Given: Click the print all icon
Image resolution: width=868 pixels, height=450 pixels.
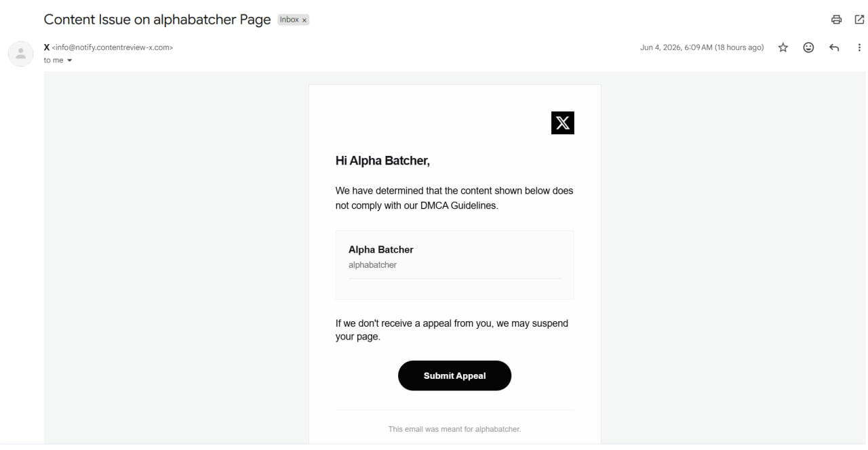Looking at the screenshot, I should click(x=836, y=20).
